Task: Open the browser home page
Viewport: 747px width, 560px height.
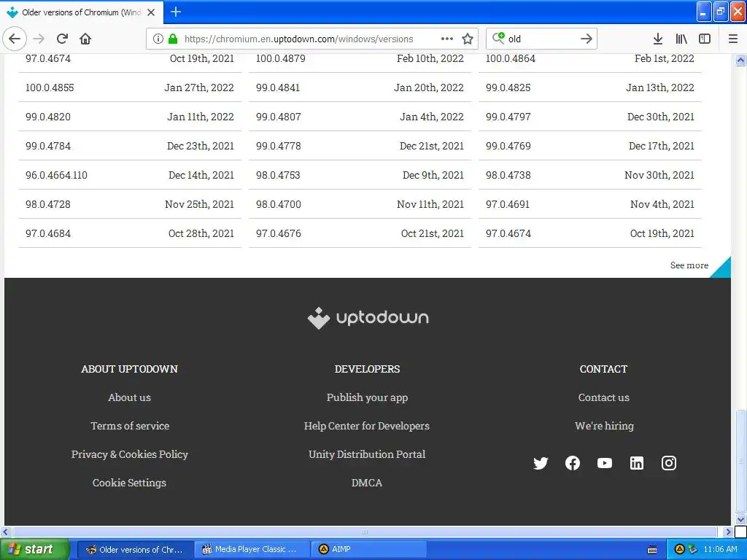Action: pyautogui.click(x=85, y=39)
